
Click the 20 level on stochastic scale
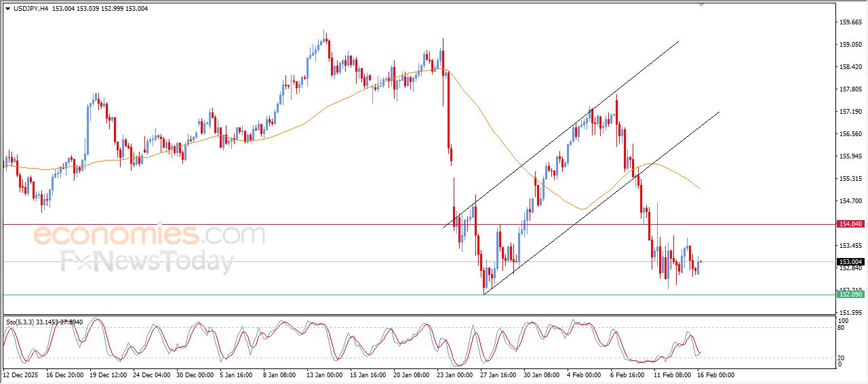coord(842,357)
